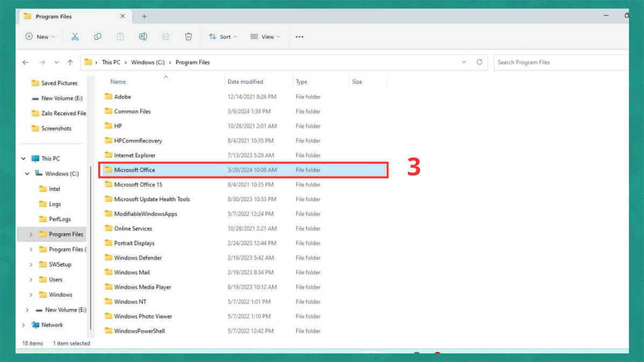
Task: Sort by the Name column header
Action: [x=118, y=82]
